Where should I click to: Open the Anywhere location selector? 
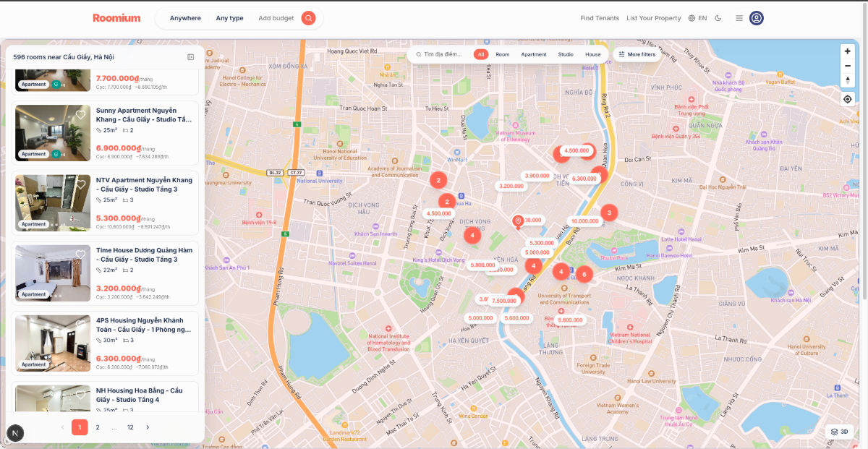185,18
